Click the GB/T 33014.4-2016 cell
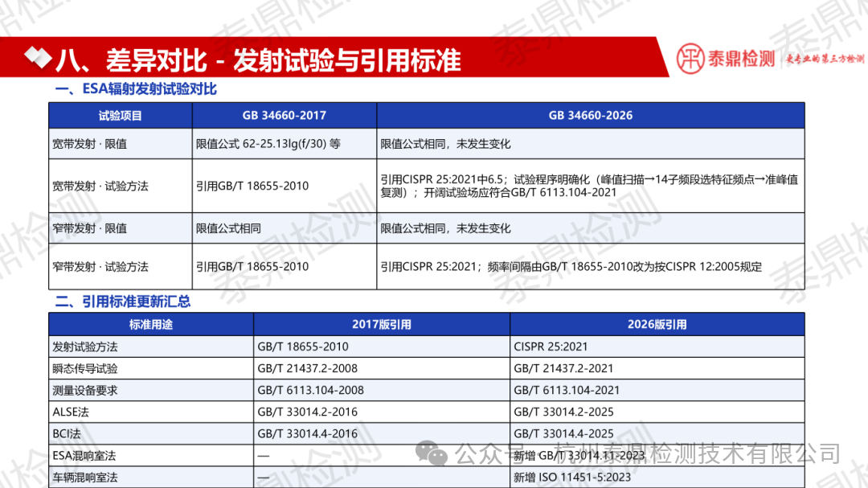868x488 pixels. click(382, 433)
